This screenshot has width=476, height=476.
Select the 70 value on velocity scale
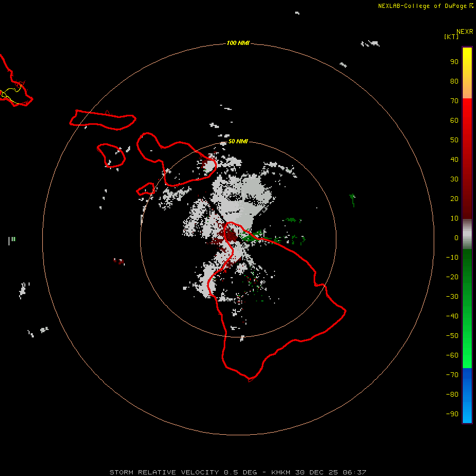pyautogui.click(x=454, y=101)
